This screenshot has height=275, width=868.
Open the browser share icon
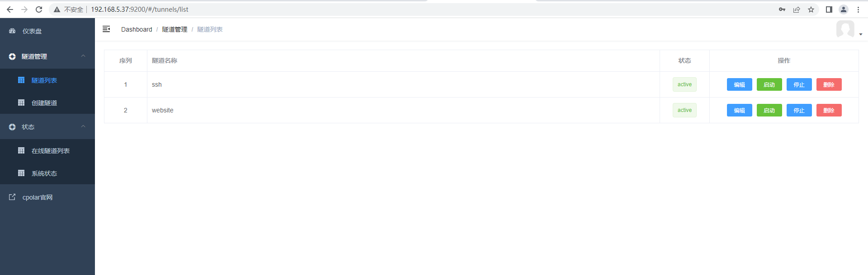[x=797, y=9]
